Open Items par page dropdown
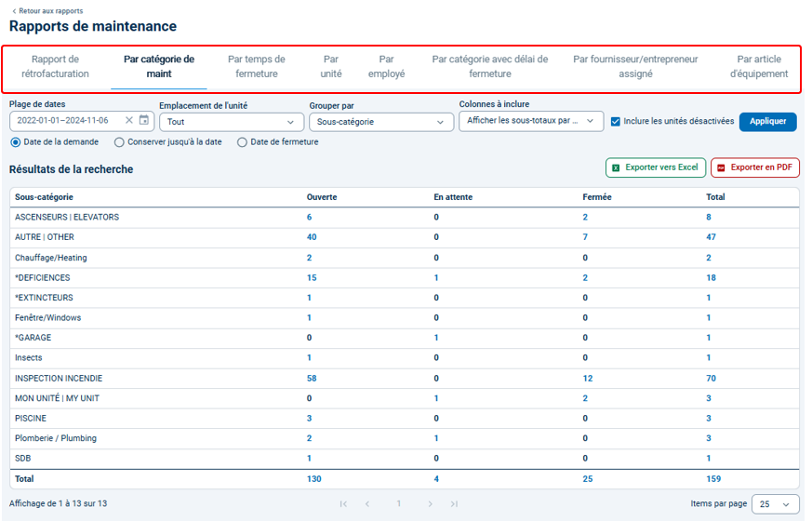Screen dimensions: 812x521 [x=775, y=504]
